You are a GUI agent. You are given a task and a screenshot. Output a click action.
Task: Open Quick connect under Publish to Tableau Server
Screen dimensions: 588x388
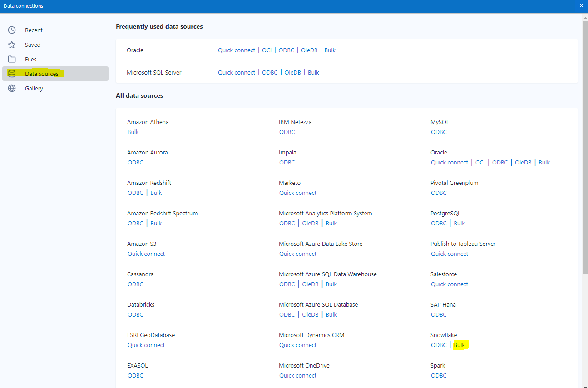tap(450, 254)
